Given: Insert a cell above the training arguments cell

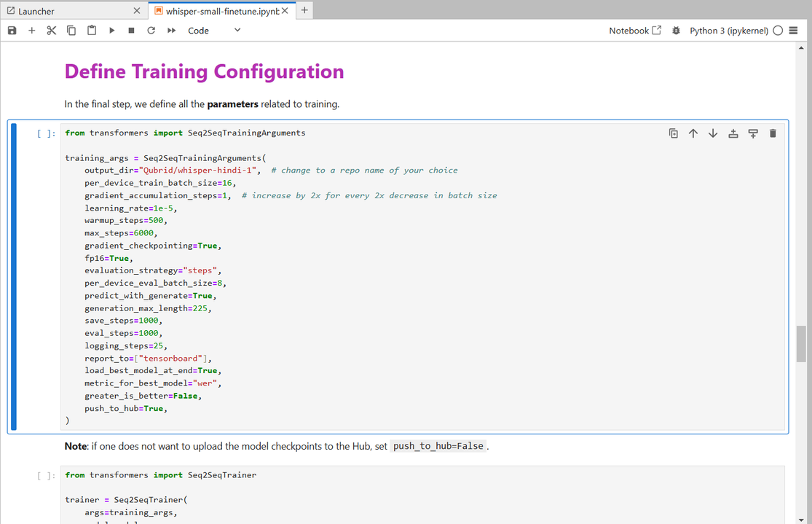Looking at the screenshot, I should [733, 133].
